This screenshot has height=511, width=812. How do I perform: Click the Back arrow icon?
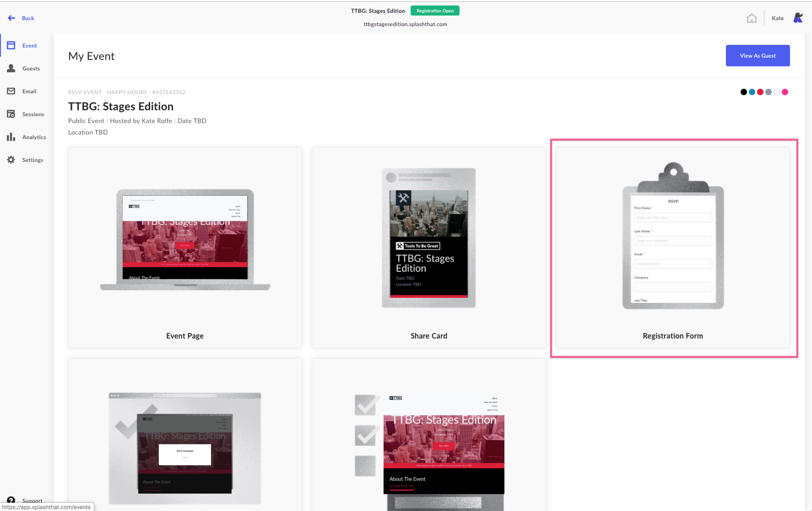coord(11,18)
